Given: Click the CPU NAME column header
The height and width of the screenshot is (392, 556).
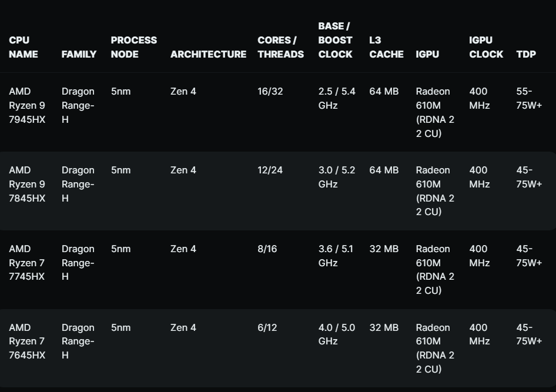Looking at the screenshot, I should [x=24, y=47].
